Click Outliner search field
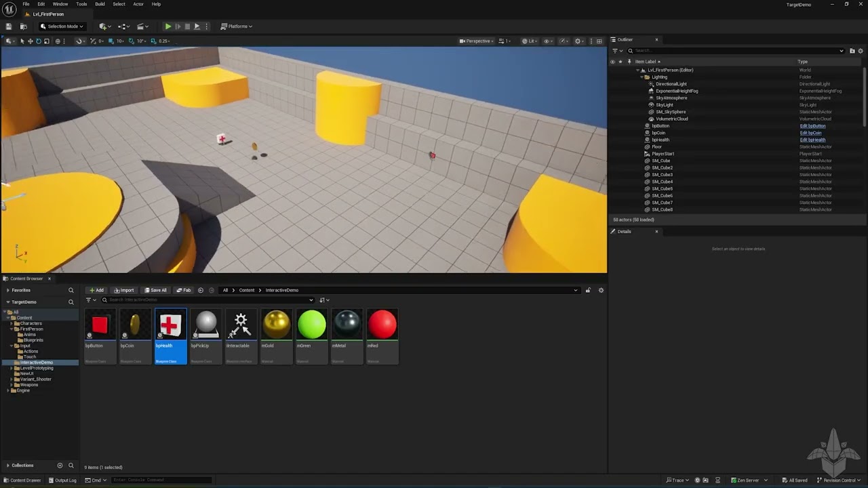868x488 pixels. click(x=736, y=51)
